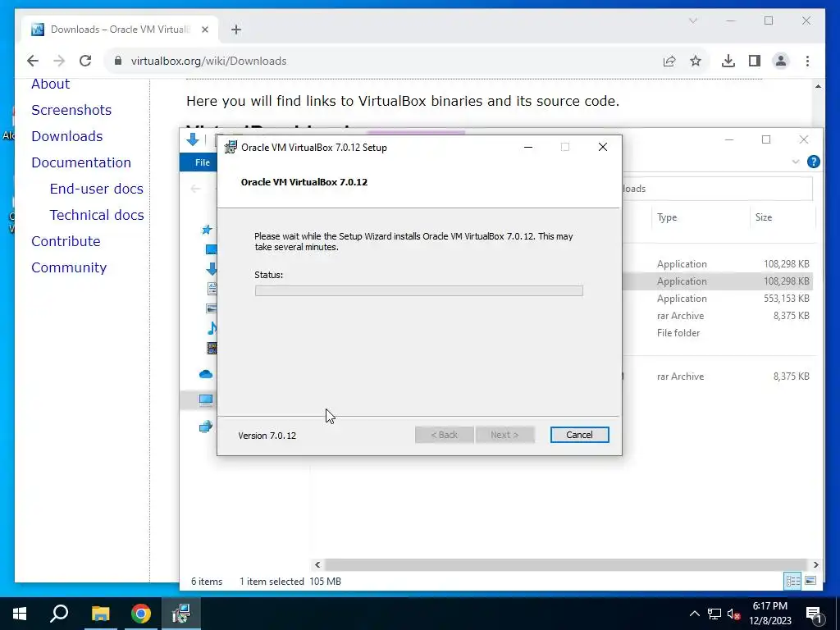Open the notification center icon
The height and width of the screenshot is (630, 840).
[x=815, y=614]
